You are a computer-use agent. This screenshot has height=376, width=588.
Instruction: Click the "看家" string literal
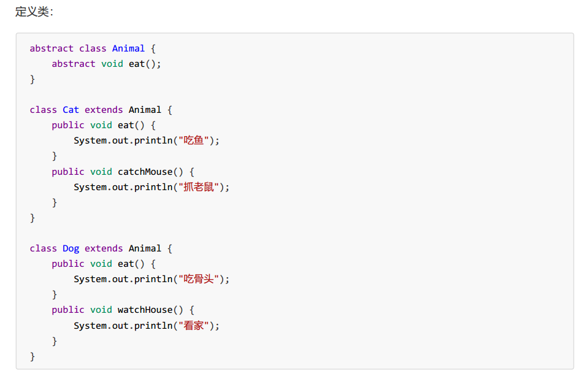194,326
